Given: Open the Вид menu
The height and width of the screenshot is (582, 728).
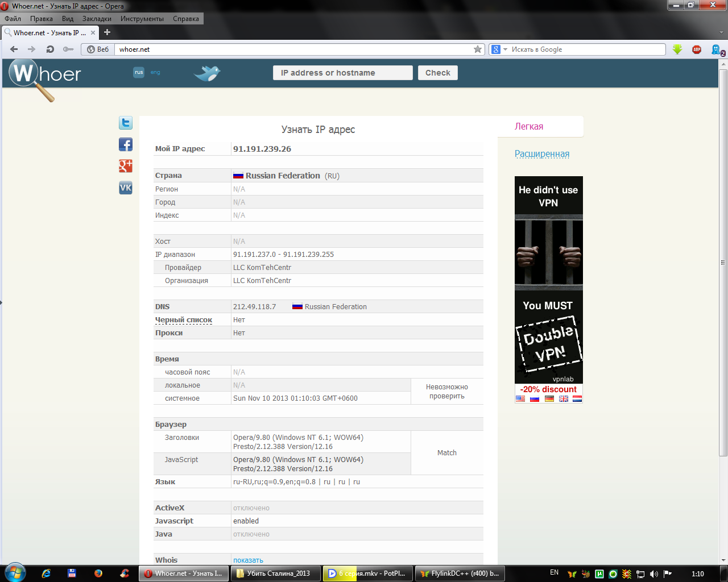Looking at the screenshot, I should tap(68, 19).
